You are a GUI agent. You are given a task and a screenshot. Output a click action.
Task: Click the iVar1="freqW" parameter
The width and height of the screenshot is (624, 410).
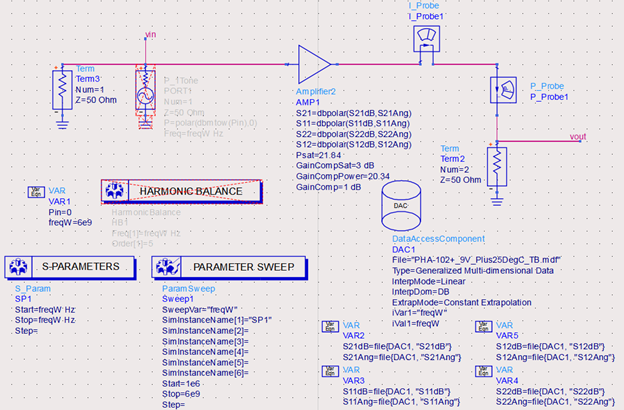[x=419, y=313]
